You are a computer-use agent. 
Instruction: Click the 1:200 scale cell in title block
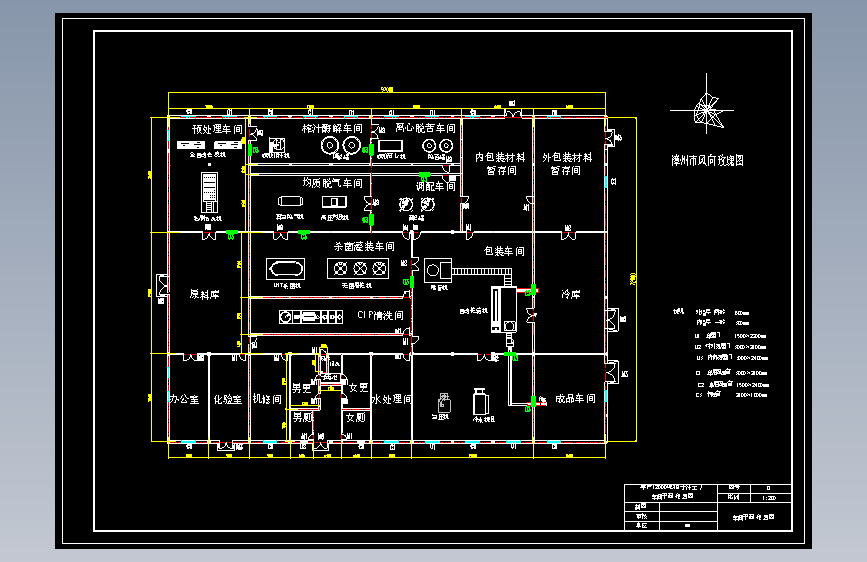769,498
